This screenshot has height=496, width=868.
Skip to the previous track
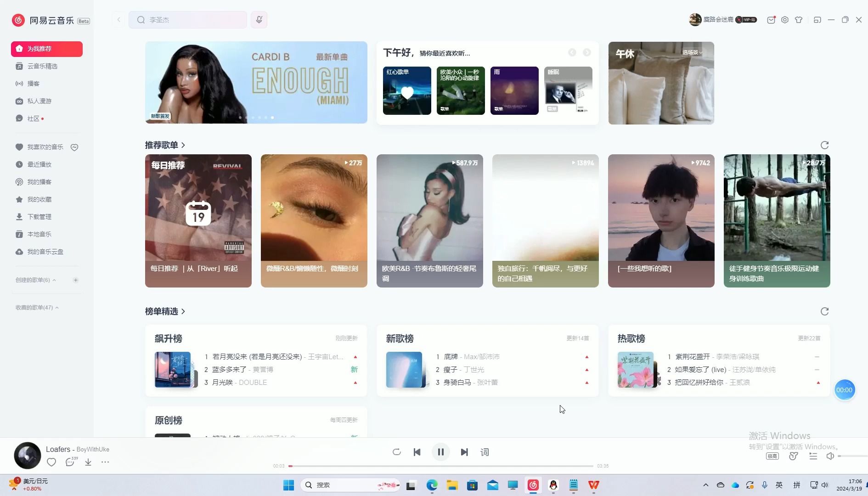417,452
